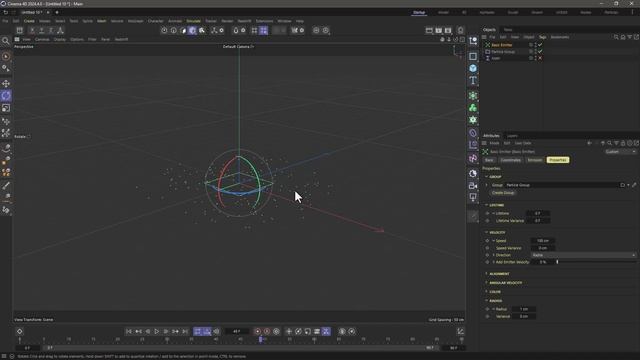The image size is (640, 360).
Task: Click the Attributes back arrow icon
Action: pos(589,143)
